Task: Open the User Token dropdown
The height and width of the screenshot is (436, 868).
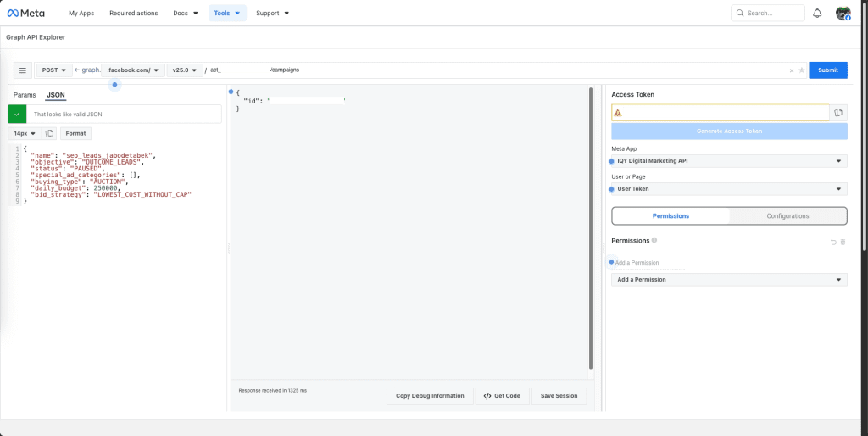Action: (729, 189)
